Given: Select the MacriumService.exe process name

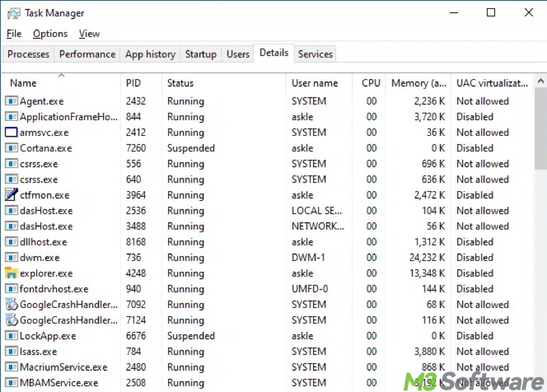Looking at the screenshot, I should click(x=64, y=367).
